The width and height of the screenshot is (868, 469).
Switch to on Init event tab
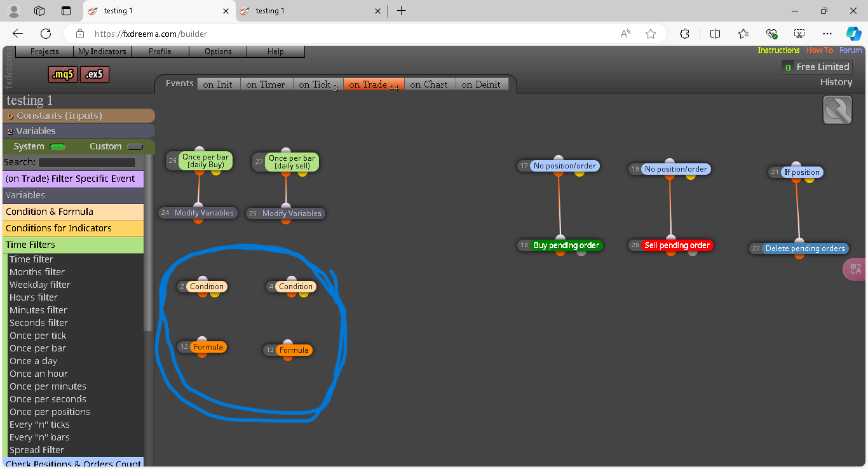(218, 84)
